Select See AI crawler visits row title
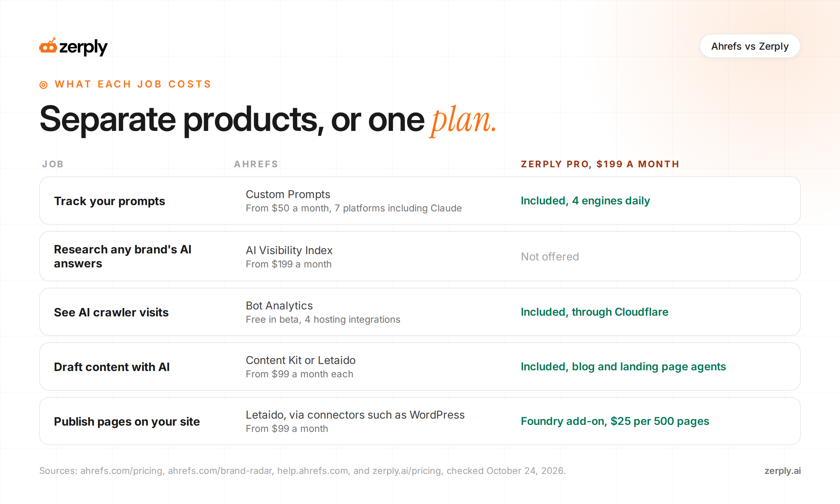 tap(111, 313)
